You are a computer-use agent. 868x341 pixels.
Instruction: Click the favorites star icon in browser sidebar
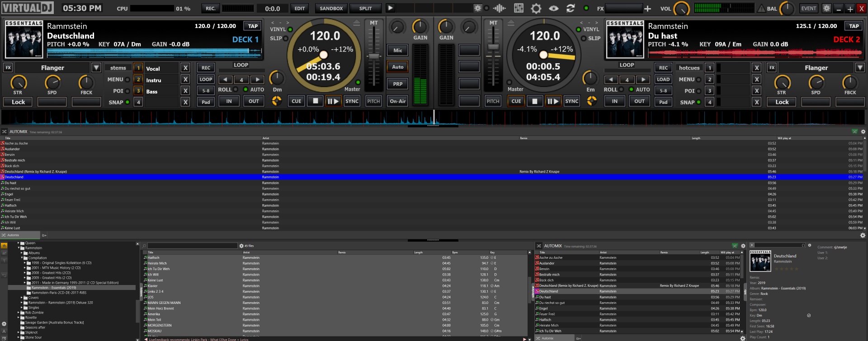point(4,246)
